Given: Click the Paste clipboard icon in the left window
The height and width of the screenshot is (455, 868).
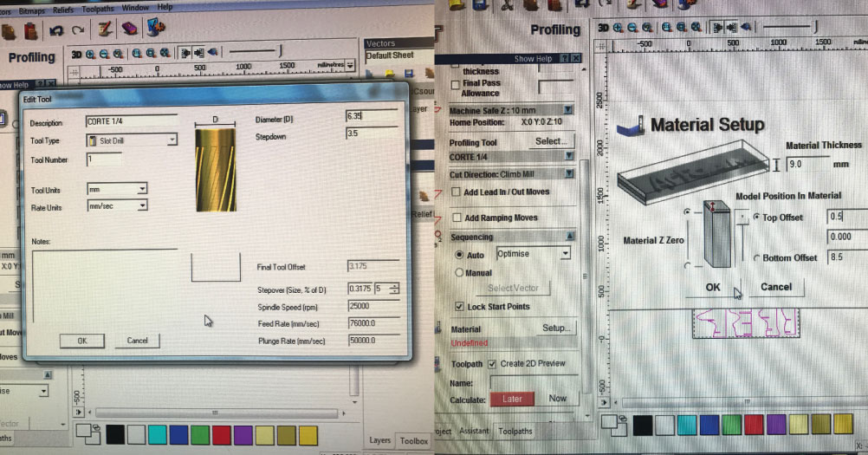Looking at the screenshot, I should [x=31, y=31].
